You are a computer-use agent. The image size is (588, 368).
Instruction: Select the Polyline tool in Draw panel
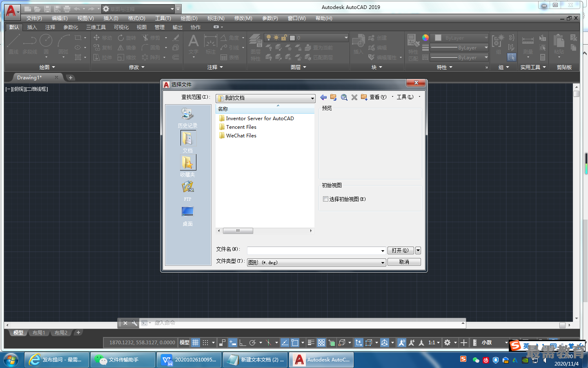coord(30,44)
